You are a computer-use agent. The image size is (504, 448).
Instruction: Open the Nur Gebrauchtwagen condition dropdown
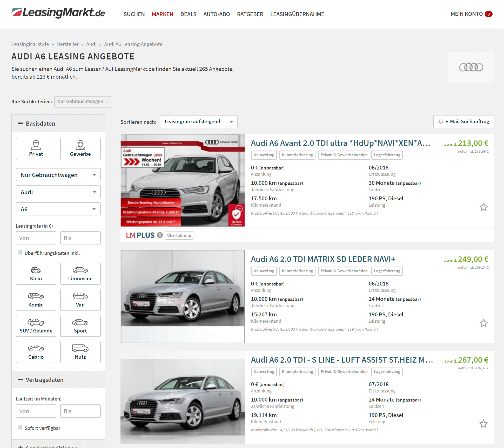pyautogui.click(x=58, y=175)
